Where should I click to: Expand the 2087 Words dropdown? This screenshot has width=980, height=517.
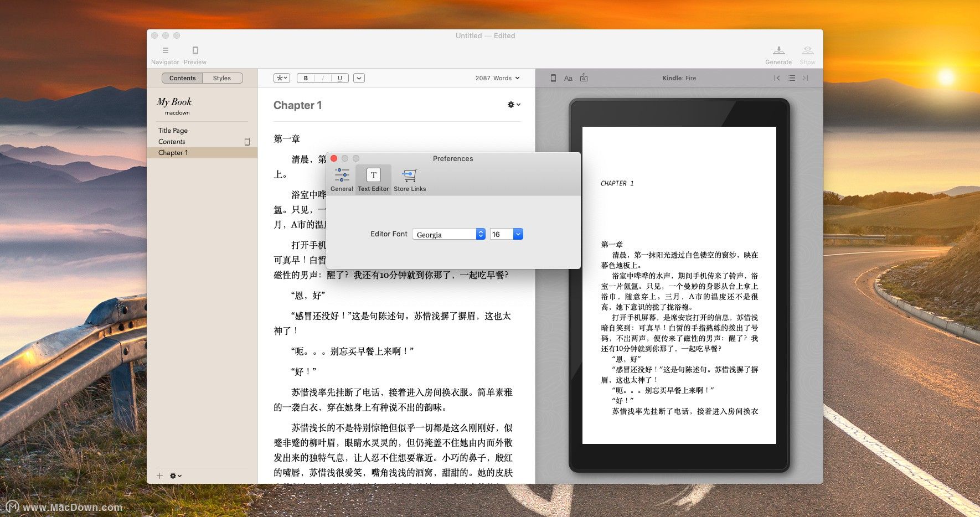497,77
